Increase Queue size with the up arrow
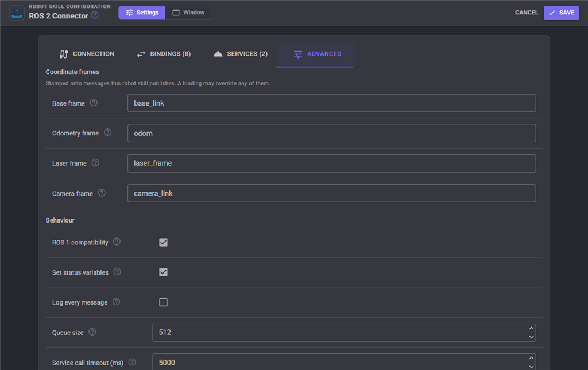This screenshot has width=588, height=370. coord(531,329)
